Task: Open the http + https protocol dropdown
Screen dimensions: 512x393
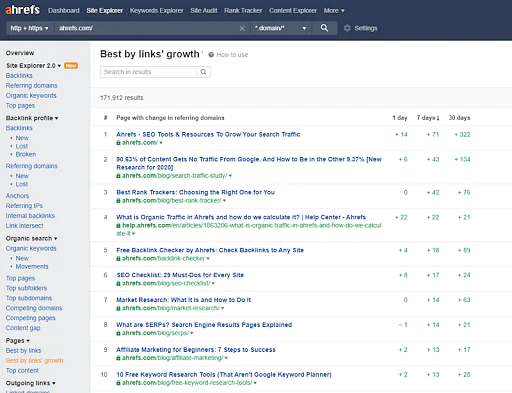Action: [x=29, y=28]
